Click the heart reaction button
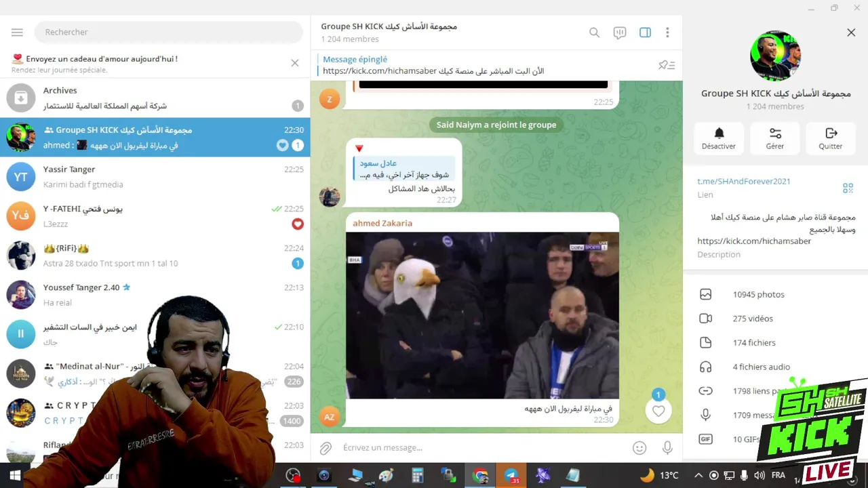The image size is (868, 488). point(658,411)
